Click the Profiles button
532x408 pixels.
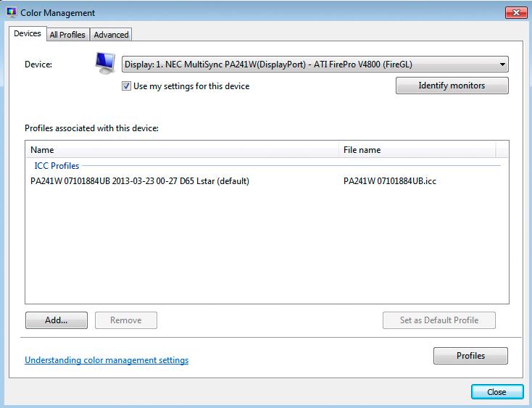[470, 356]
